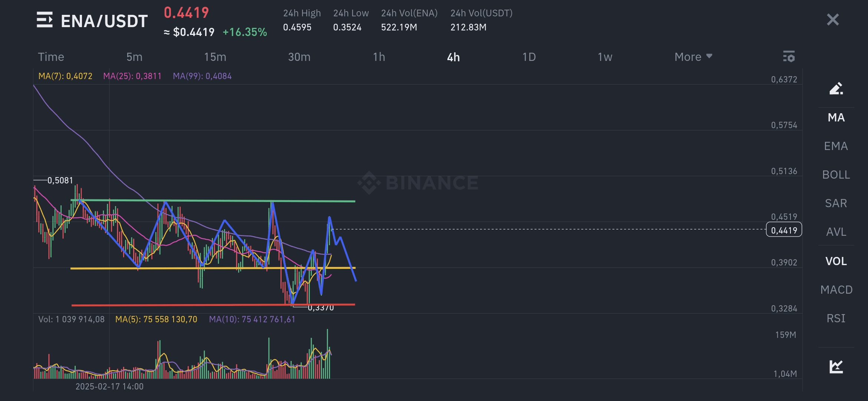The image size is (868, 401).
Task: Expand the More timeframes dropdown
Action: [x=693, y=57]
